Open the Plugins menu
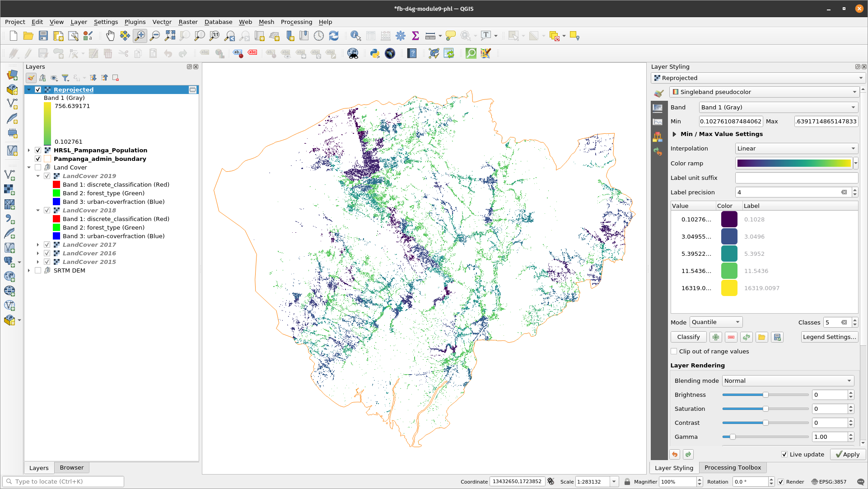Image resolution: width=868 pixels, height=489 pixels. (135, 22)
